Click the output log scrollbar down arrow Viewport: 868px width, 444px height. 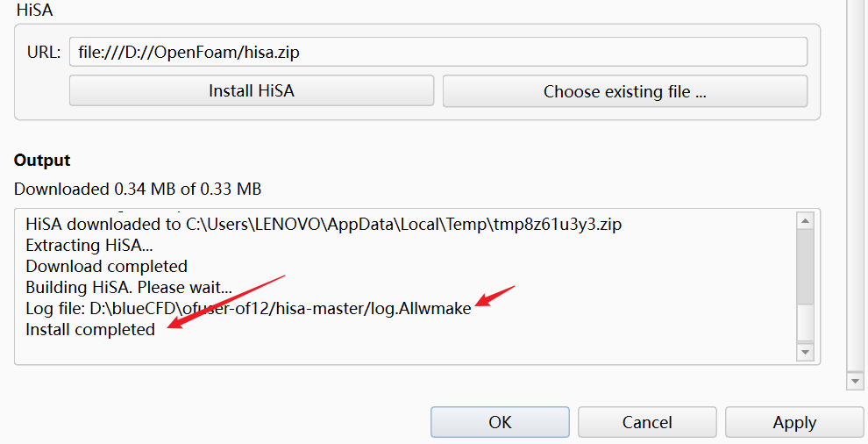[805, 352]
